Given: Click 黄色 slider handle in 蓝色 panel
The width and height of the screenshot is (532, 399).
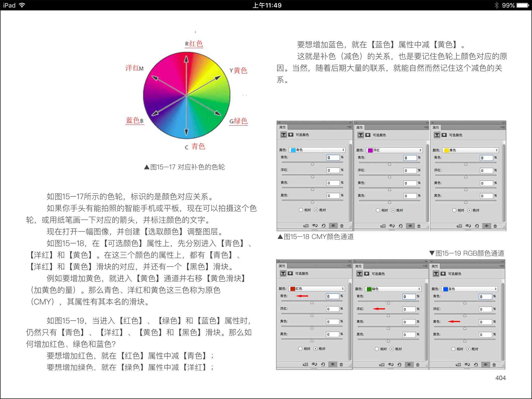Looking at the screenshot, I should pos(465,328).
